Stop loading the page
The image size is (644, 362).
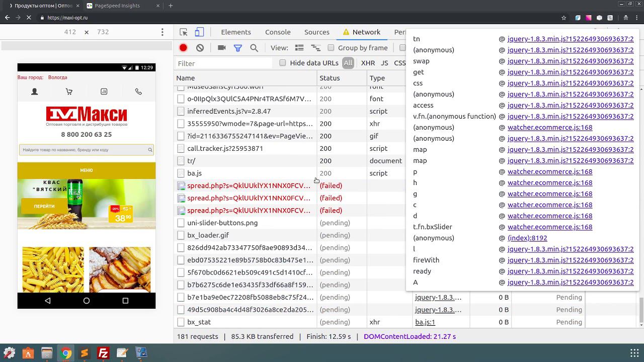pyautogui.click(x=29, y=18)
